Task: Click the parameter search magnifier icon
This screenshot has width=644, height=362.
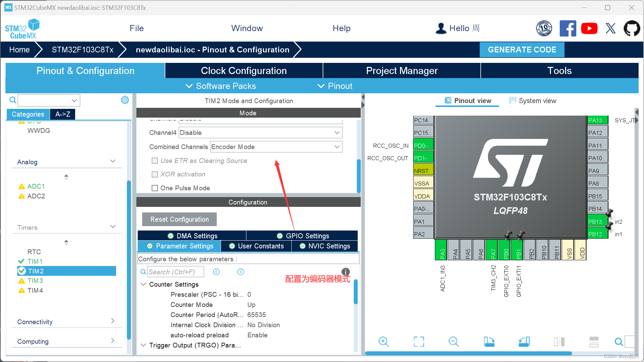Action: click(143, 272)
